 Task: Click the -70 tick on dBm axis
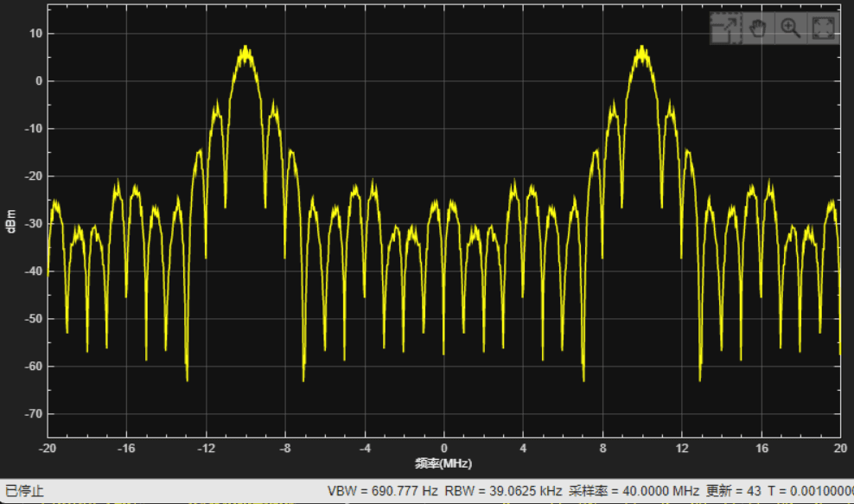[x=34, y=414]
